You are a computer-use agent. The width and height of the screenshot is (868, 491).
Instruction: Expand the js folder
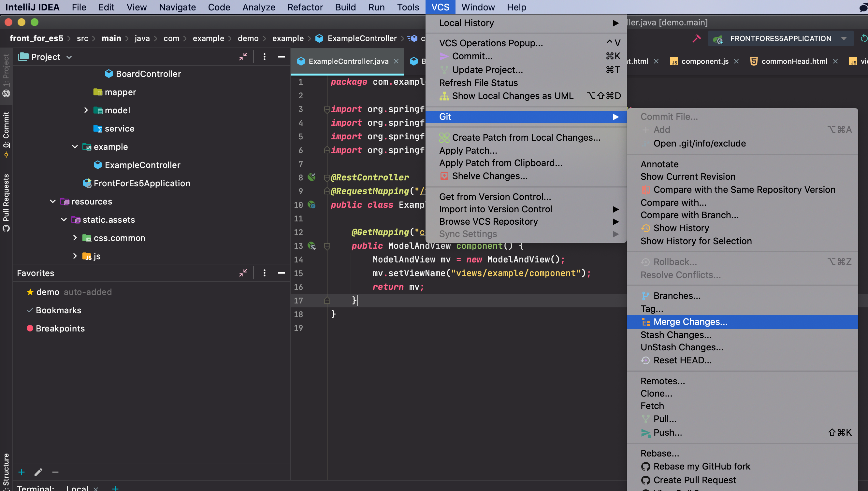[x=75, y=256]
